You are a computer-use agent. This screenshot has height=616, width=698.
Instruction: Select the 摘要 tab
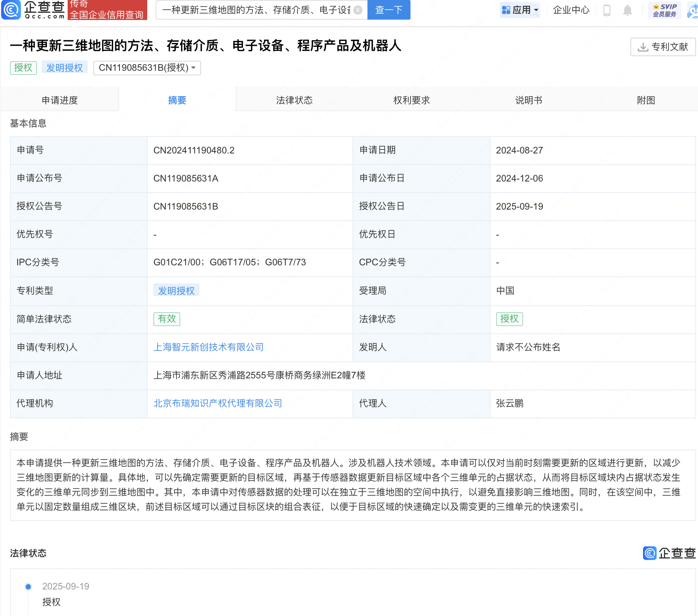coord(177,100)
